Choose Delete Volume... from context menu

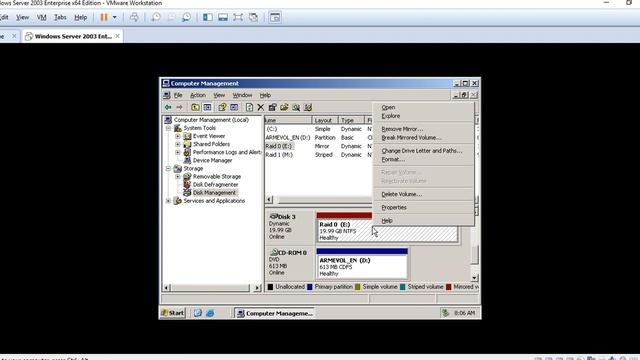pos(402,194)
